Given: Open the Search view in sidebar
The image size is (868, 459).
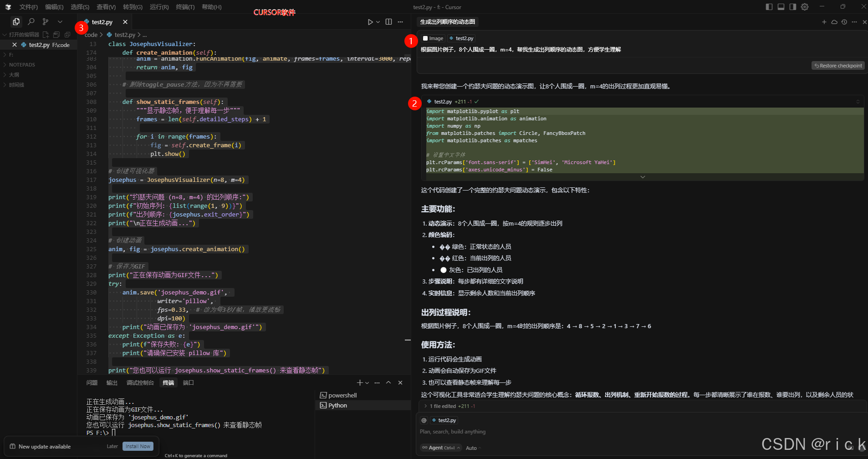Looking at the screenshot, I should (31, 21).
